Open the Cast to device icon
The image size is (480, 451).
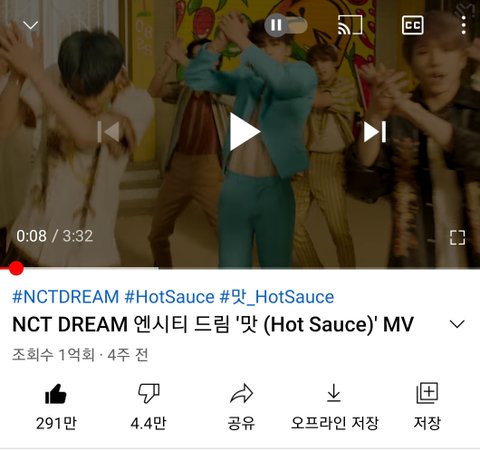(x=350, y=25)
